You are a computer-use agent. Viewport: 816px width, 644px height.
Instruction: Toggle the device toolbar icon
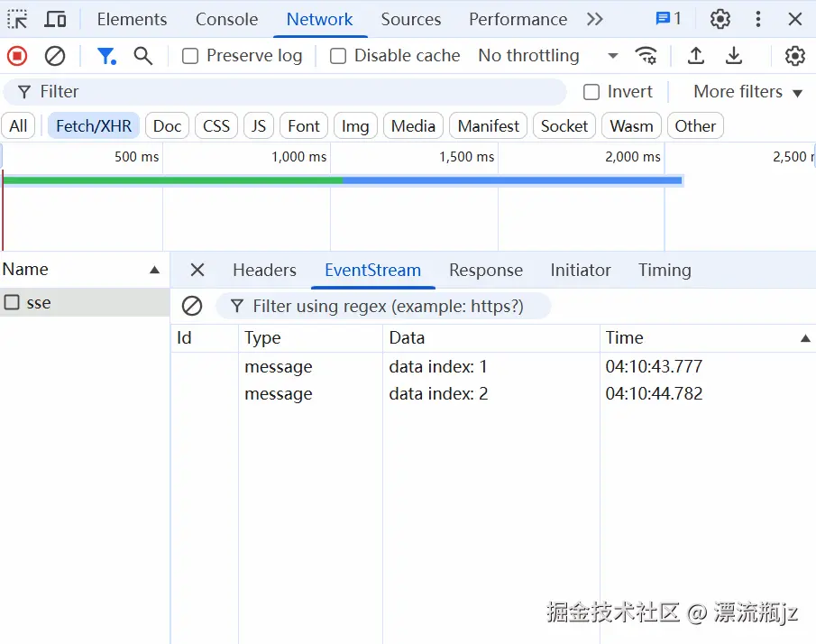(55, 19)
